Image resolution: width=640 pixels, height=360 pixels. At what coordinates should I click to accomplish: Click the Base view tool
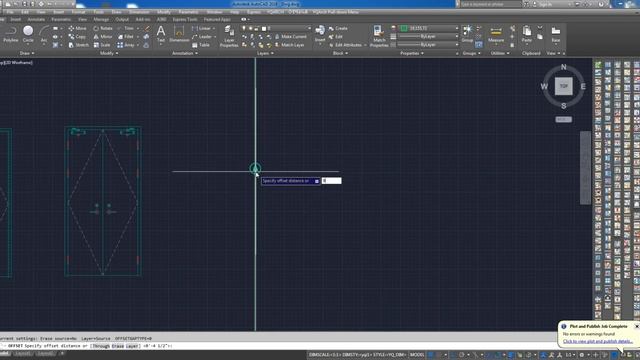(x=556, y=34)
